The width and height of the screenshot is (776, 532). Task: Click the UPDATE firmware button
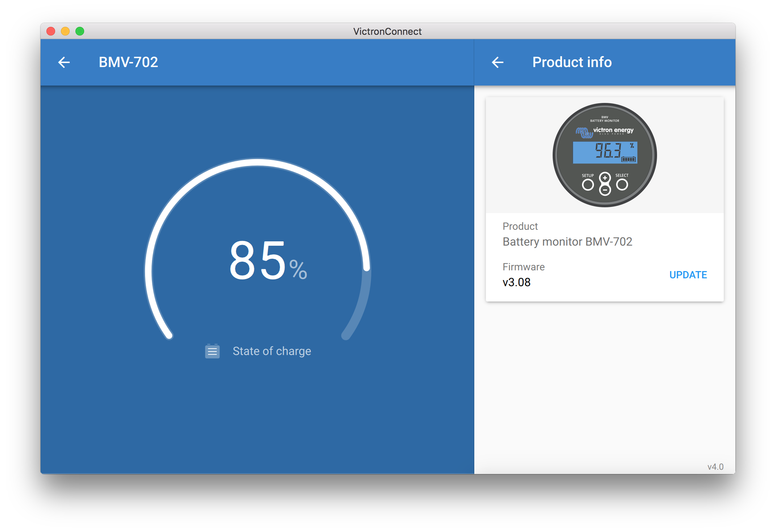(x=688, y=275)
